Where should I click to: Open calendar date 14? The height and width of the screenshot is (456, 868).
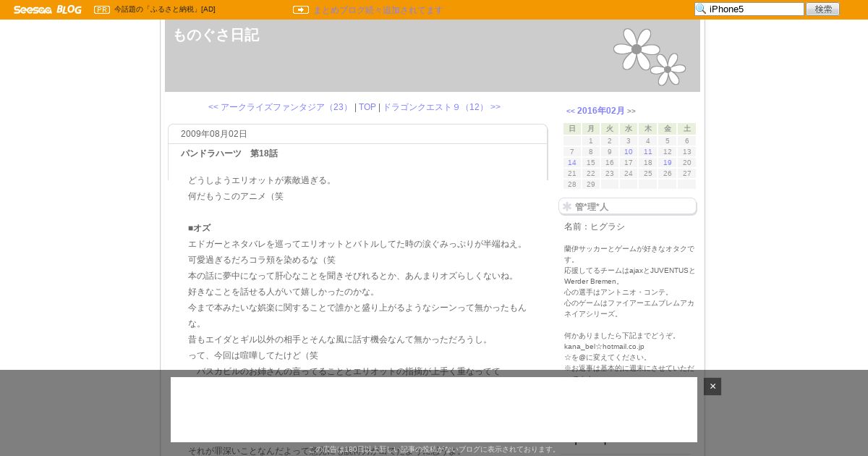572,163
